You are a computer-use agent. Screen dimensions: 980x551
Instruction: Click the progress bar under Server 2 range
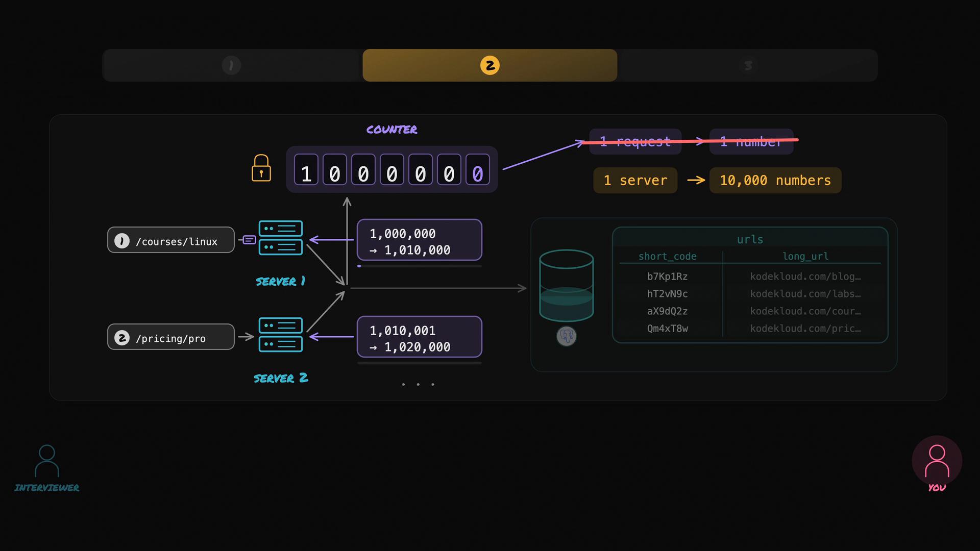pyautogui.click(x=420, y=363)
